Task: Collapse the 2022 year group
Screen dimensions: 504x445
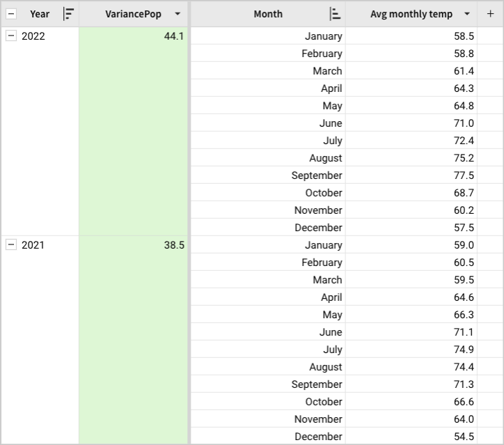Action: [x=11, y=36]
